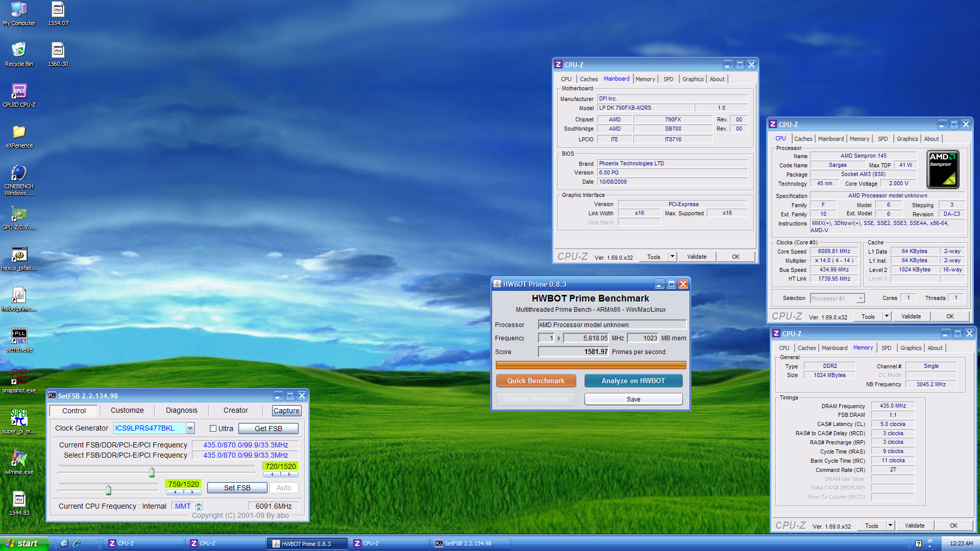Switch to Diagnosis tab in SetFSB
980x551 pixels.
click(x=181, y=411)
